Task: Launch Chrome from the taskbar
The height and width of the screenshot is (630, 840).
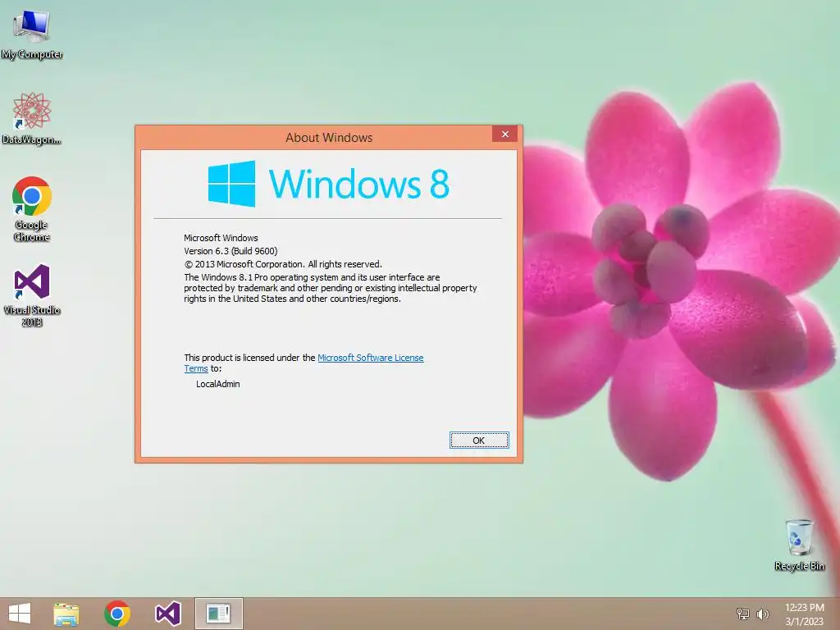Action: (117, 614)
